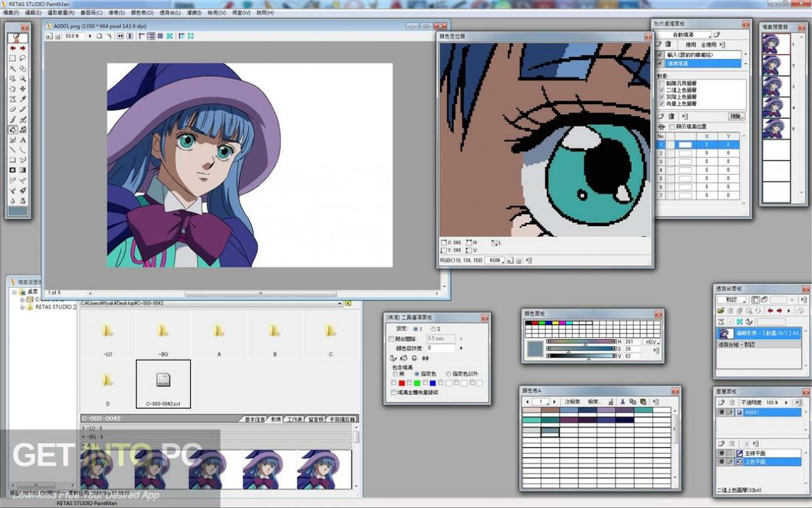
Task: Toggle visibility eye of 主線平面 layer
Action: point(721,453)
